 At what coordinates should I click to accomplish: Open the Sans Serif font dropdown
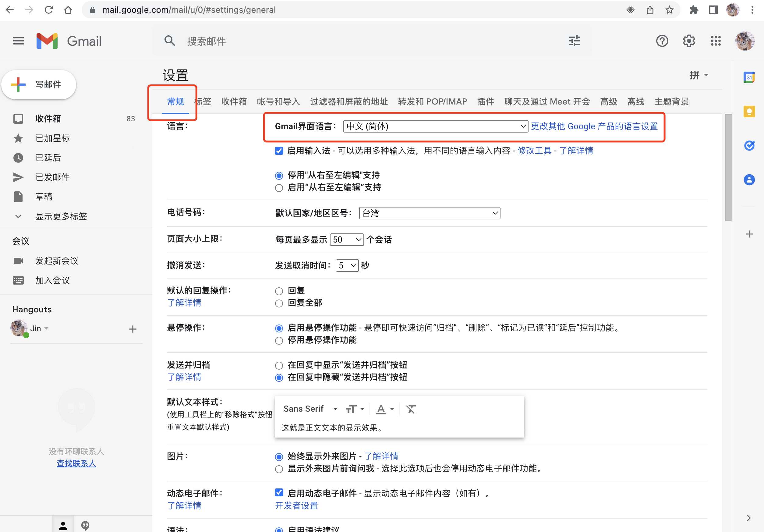310,409
